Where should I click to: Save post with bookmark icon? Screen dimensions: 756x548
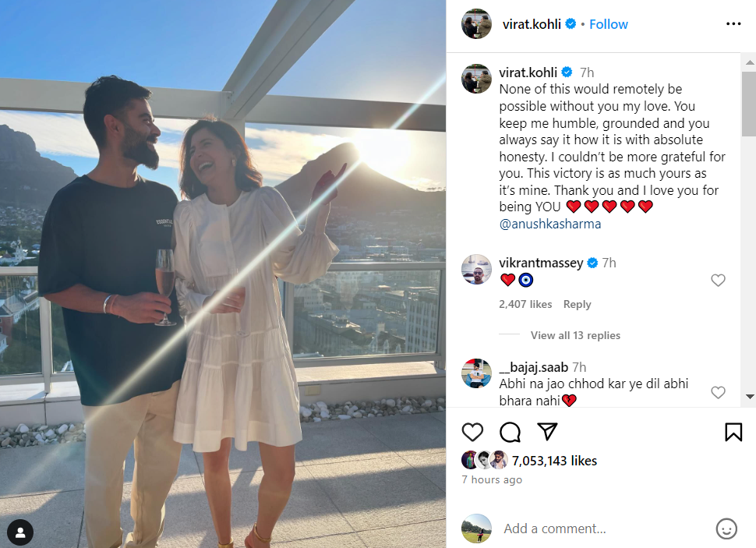coord(733,432)
